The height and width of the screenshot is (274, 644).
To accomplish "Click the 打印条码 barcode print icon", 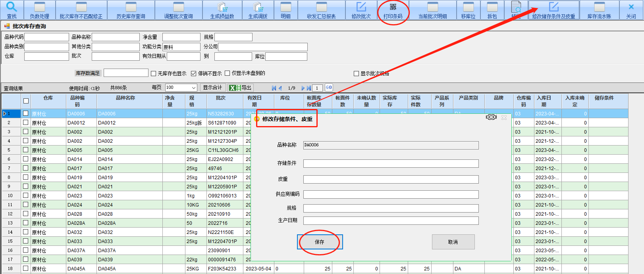I will click(393, 7).
